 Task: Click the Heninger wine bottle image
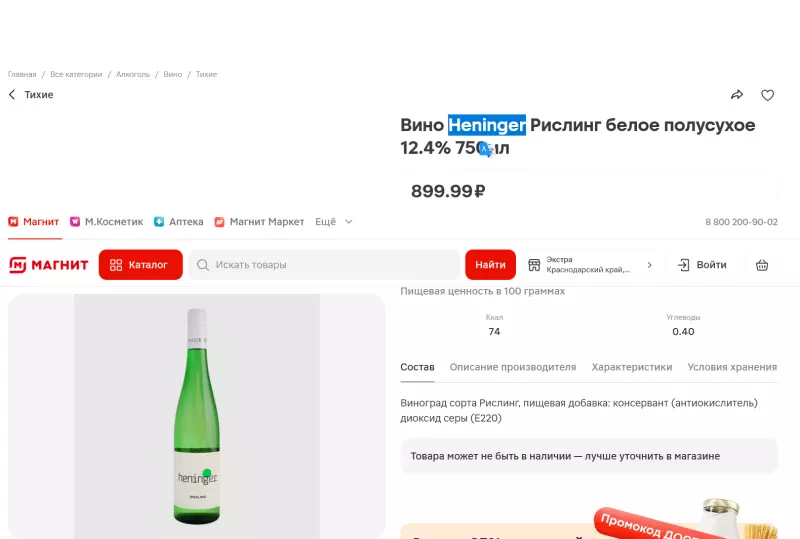coord(197,417)
